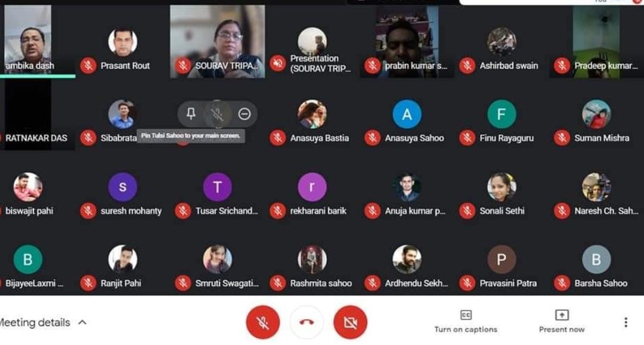
Task: Click the muted mic icon beside Prasant Rout
Action: point(88,66)
